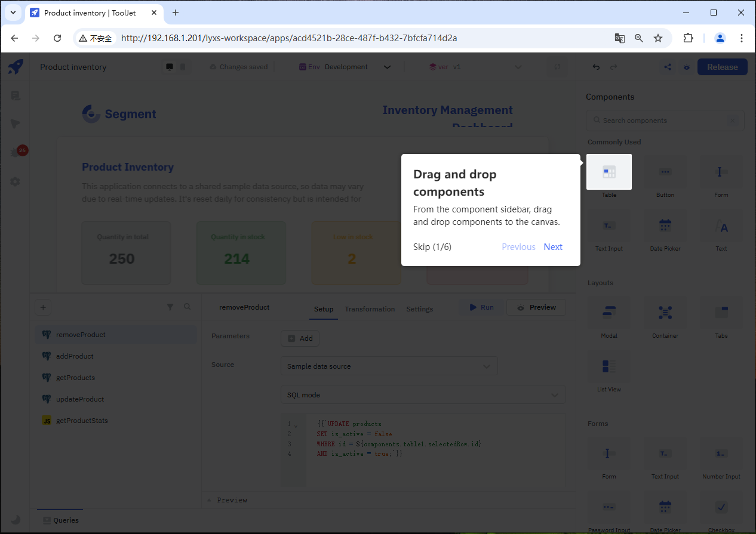Open the version v1 dropdown
Image resolution: width=756 pixels, height=534 pixels.
[x=475, y=67]
